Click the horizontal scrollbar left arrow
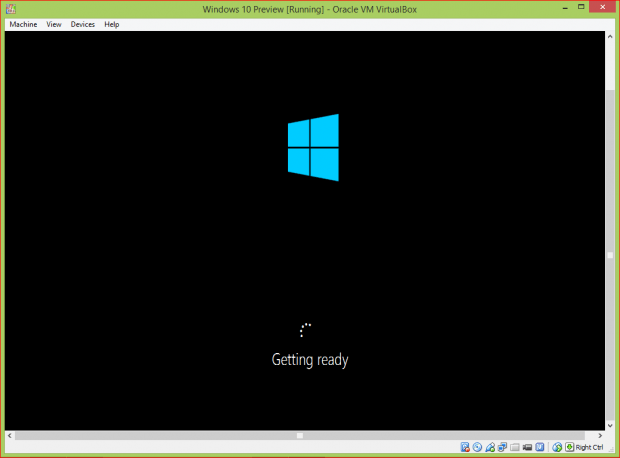 10,435
